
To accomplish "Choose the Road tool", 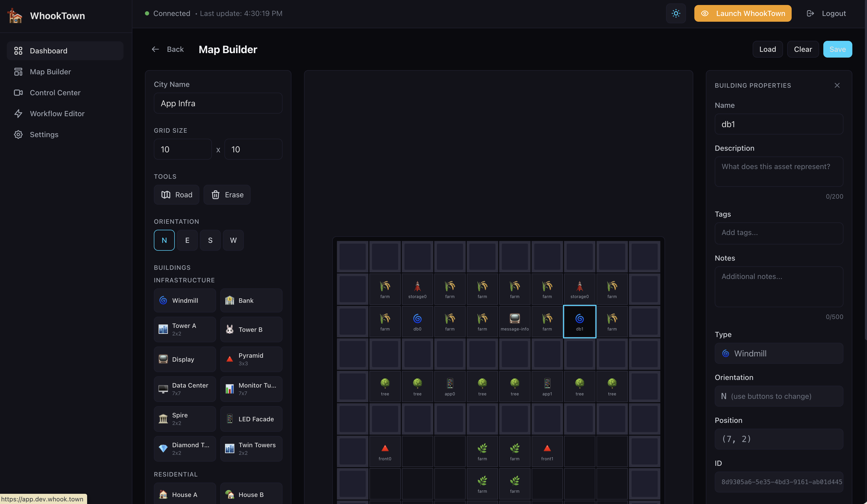I will (177, 195).
